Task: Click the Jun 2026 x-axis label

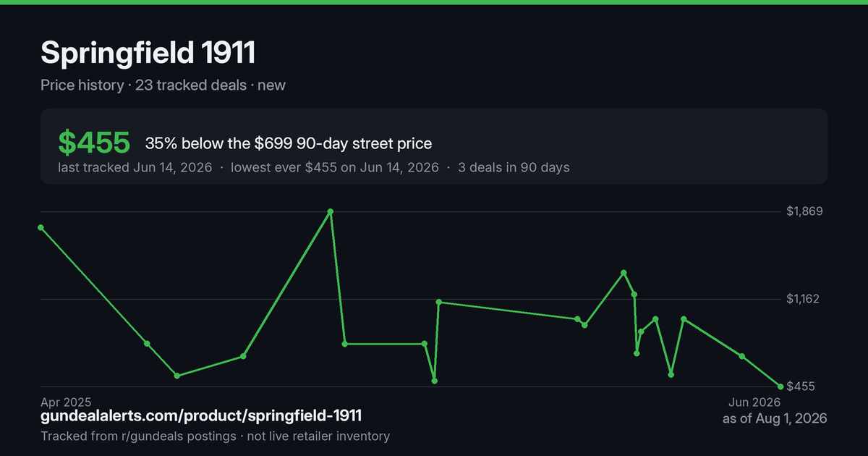Action: (754, 402)
